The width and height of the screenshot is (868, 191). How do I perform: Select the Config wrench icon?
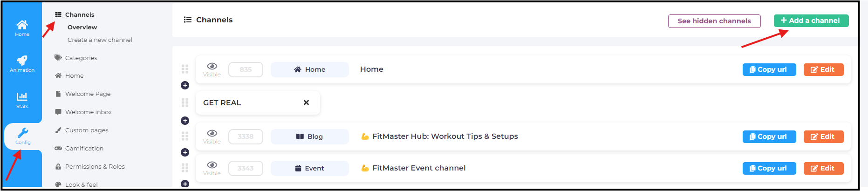pyautogui.click(x=23, y=136)
